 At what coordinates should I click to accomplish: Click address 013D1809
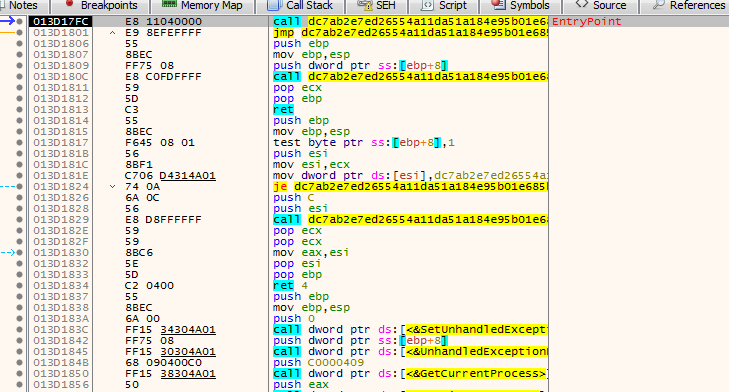[60, 66]
